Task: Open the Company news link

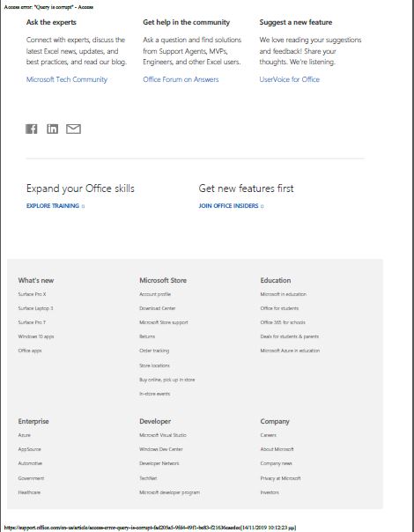Action: (x=277, y=463)
